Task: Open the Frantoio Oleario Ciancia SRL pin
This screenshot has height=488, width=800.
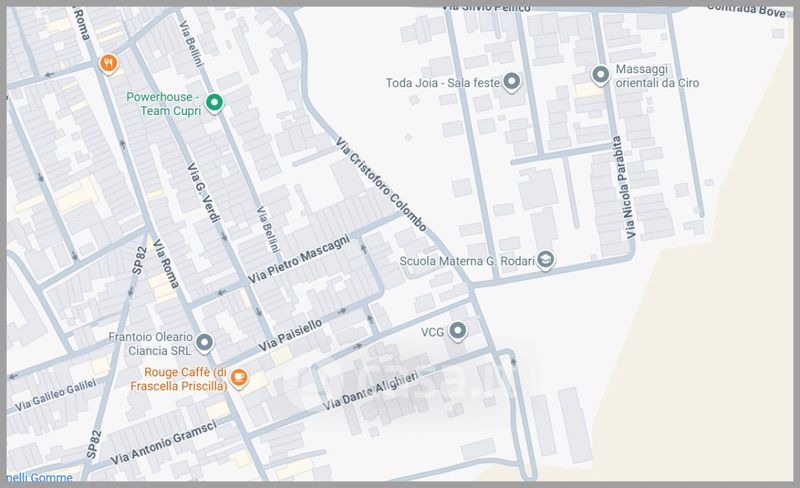Action: (x=204, y=344)
